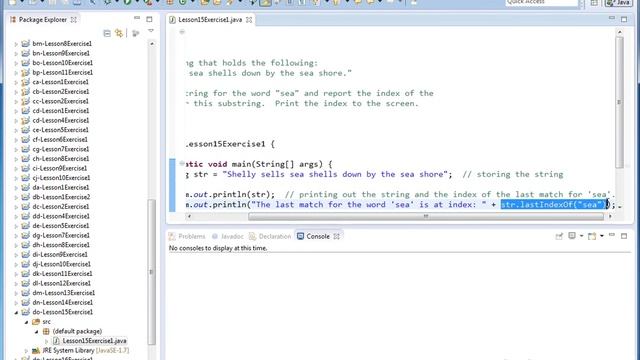The width and height of the screenshot is (640, 360).
Task: Click the do-Lesson15Exercise1 project icon
Action: [26, 312]
